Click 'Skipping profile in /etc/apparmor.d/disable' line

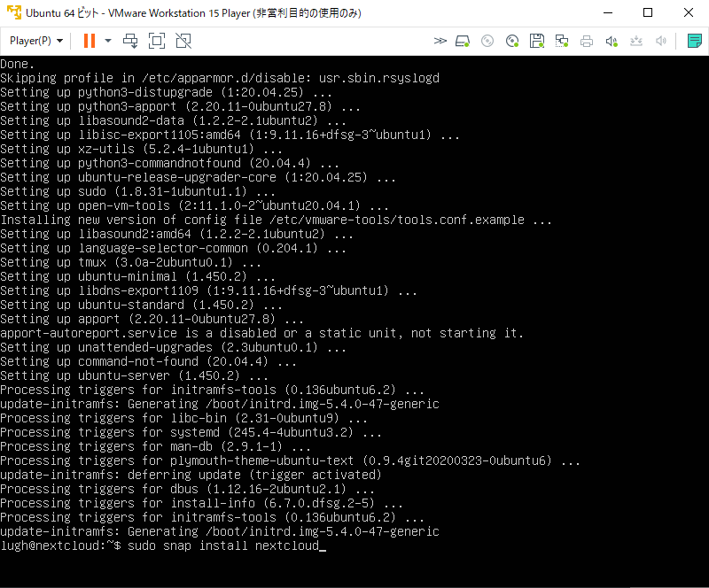pyautogui.click(x=220, y=78)
